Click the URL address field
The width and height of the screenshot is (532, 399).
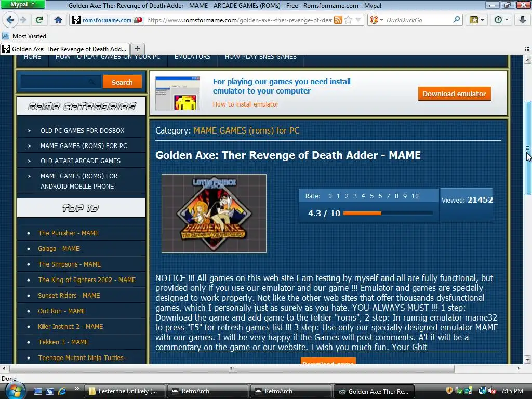coord(239,20)
